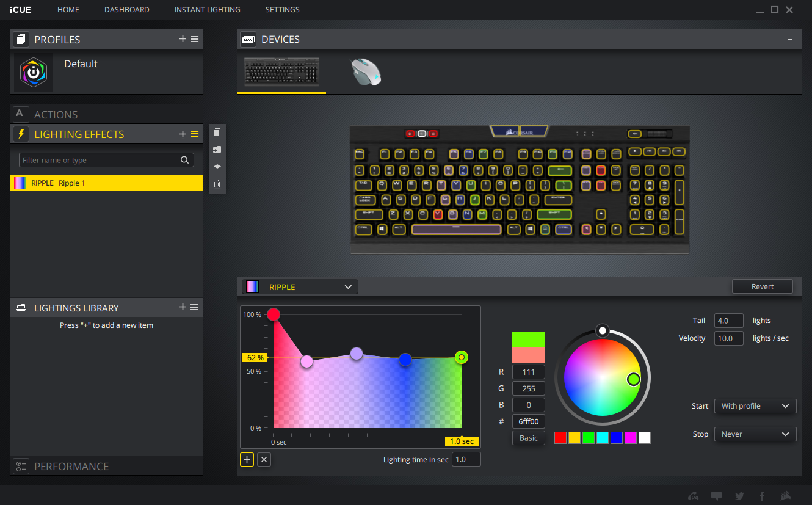Open the SETTINGS menu
Viewport: 812px width, 505px height.
tap(283, 10)
